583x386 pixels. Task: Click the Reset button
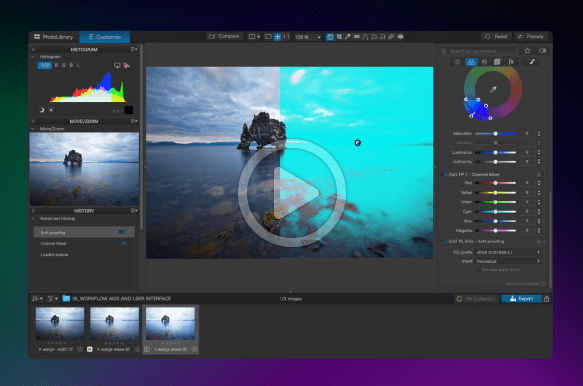(x=496, y=36)
